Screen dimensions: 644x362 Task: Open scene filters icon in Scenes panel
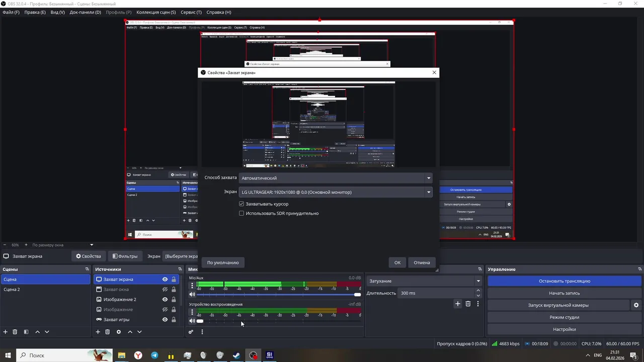(x=26, y=332)
